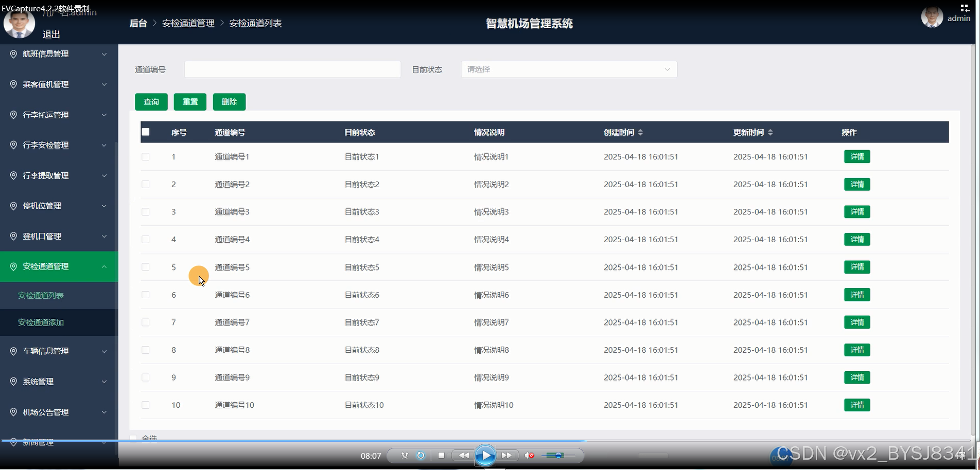Click the location icon beside 车辆信息管理
Viewport: 980px width, 470px height.
(13, 351)
